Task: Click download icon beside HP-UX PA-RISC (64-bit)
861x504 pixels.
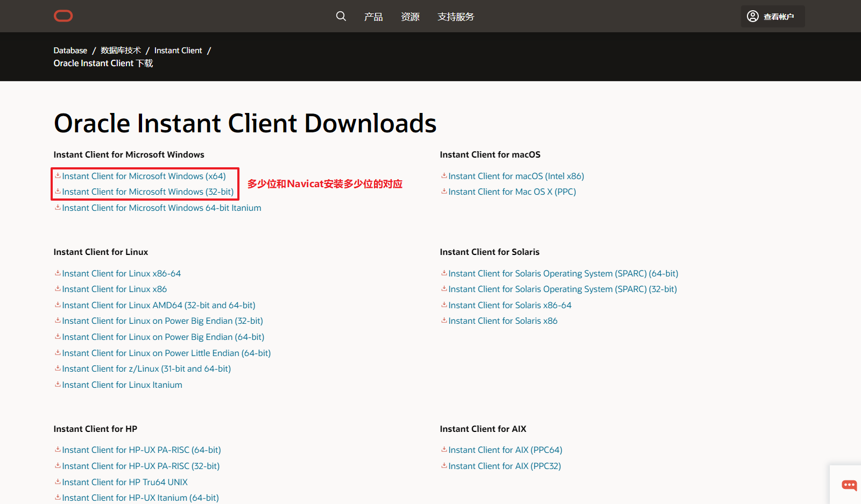Action: [58, 449]
